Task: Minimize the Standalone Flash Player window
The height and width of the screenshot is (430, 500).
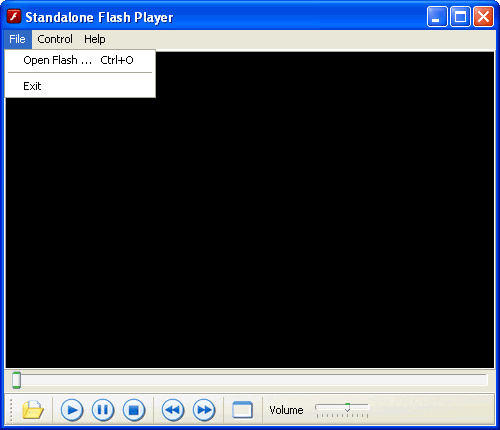Action: [x=437, y=16]
